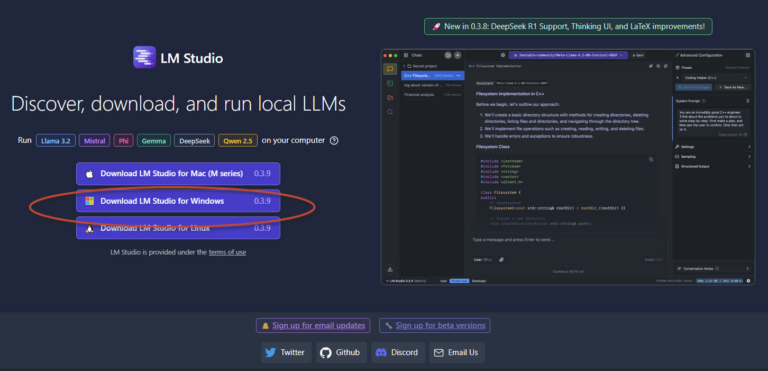This screenshot has width=768, height=371.
Task: Select the Mistral model tag
Action: point(95,141)
